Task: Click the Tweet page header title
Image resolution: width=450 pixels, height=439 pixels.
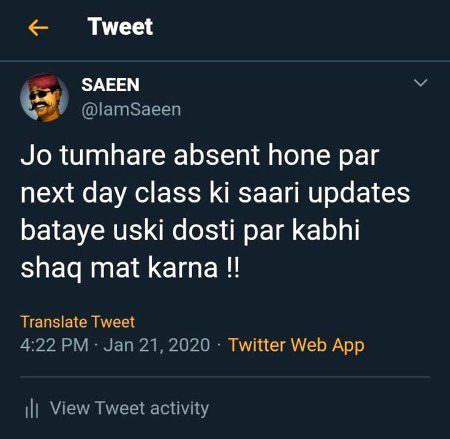Action: coord(120,27)
